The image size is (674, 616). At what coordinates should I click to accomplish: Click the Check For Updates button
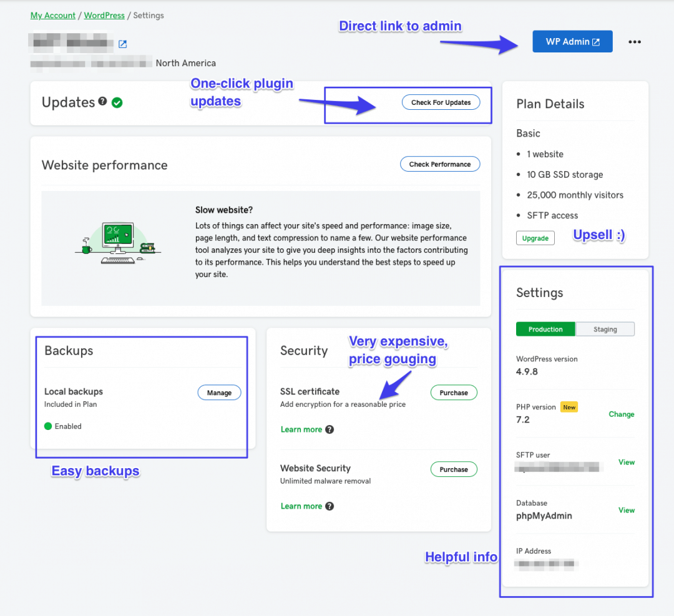[x=441, y=102]
